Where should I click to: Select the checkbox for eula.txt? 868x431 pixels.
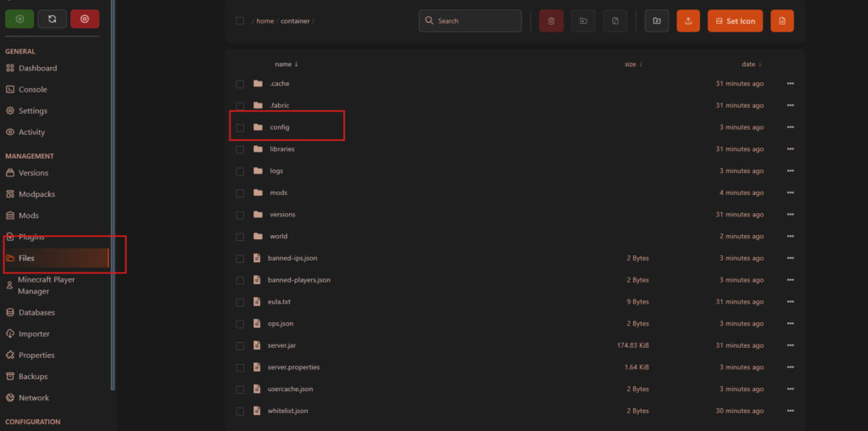[240, 302]
